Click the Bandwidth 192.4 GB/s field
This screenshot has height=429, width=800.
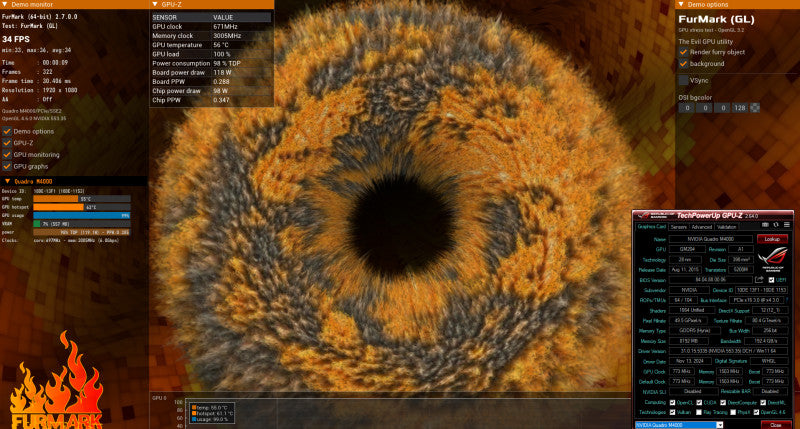pyautogui.click(x=766, y=341)
